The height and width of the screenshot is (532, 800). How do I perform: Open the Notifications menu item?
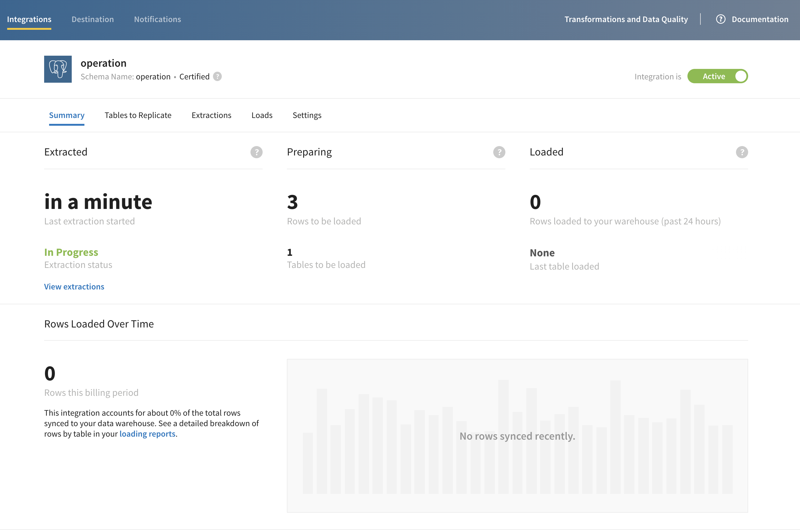[157, 19]
